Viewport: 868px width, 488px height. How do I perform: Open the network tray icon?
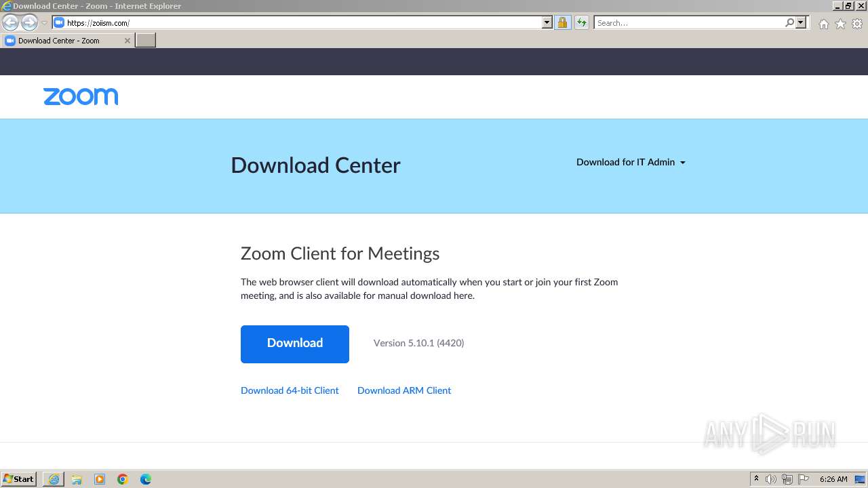pos(787,479)
